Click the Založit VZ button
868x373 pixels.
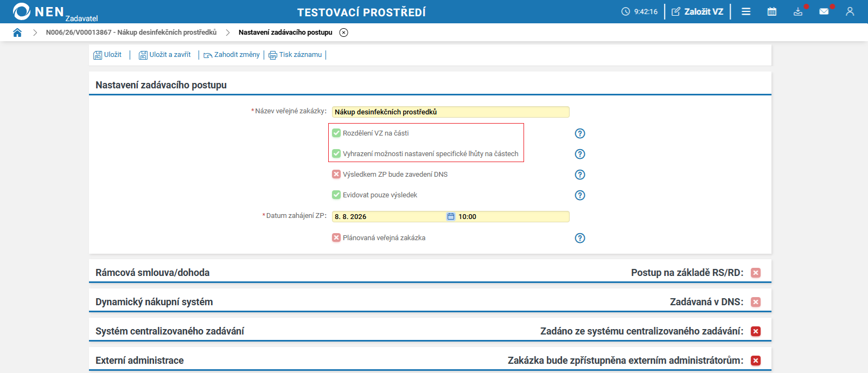pyautogui.click(x=698, y=11)
